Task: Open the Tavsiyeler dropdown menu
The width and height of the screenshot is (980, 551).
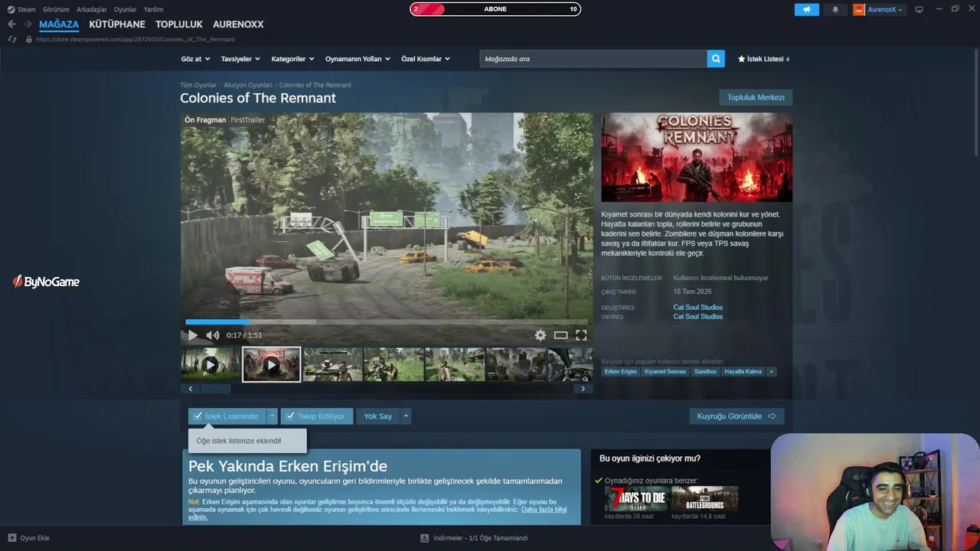Action: tap(240, 59)
